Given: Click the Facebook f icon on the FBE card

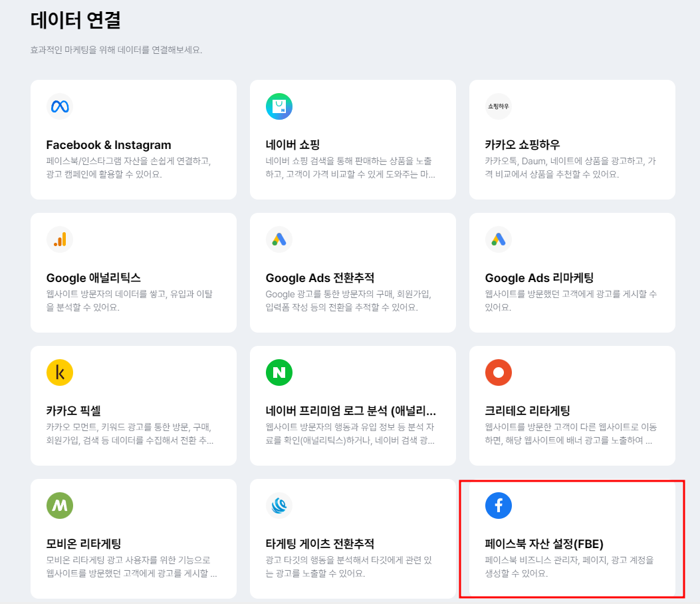Looking at the screenshot, I should 499,506.
